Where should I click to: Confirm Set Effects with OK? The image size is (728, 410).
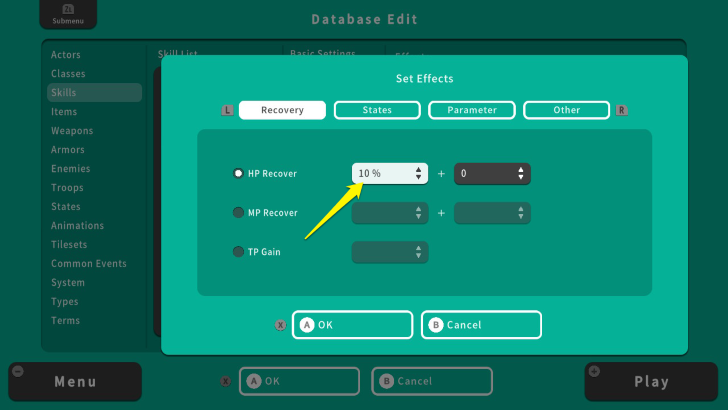point(352,325)
